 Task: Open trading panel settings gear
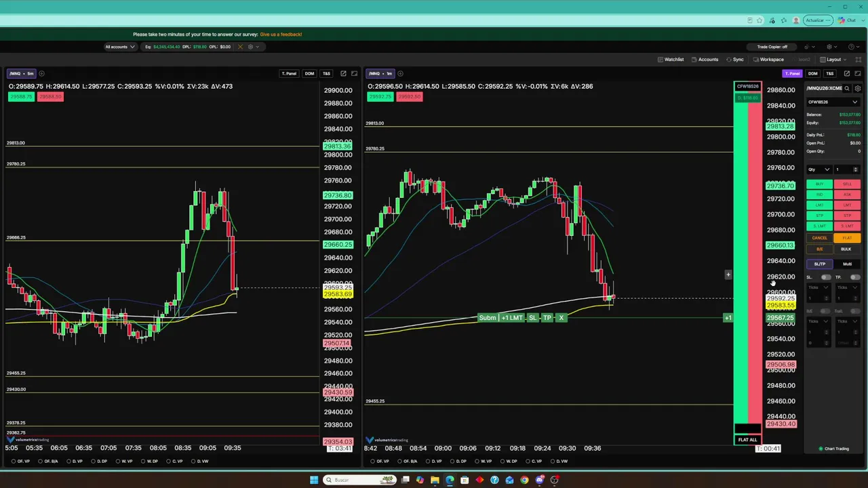858,88
